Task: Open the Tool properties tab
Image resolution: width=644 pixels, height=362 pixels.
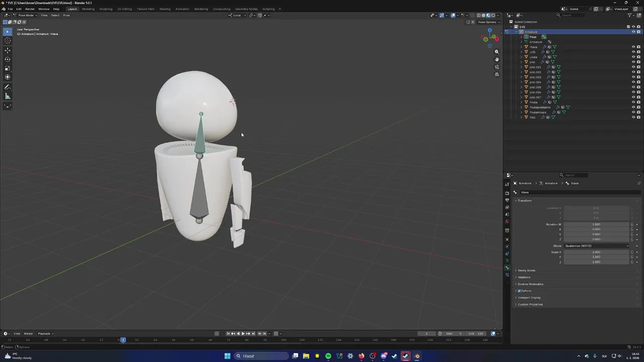Action: (507, 185)
